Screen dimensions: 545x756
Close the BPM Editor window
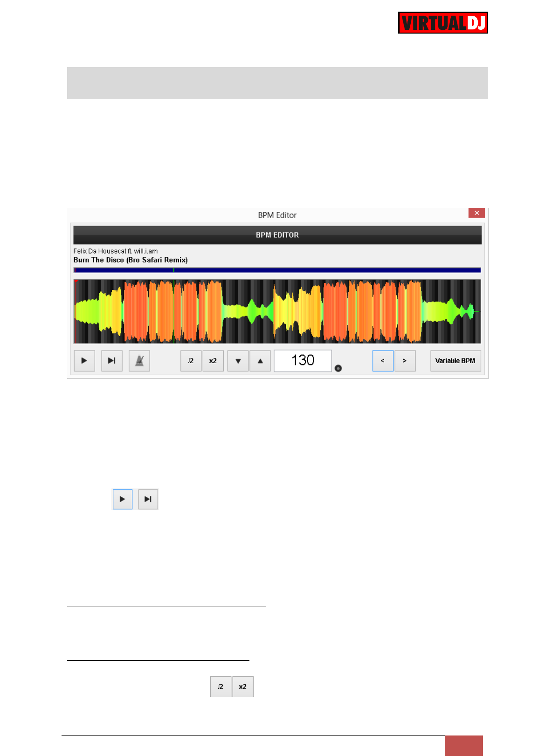(x=476, y=213)
